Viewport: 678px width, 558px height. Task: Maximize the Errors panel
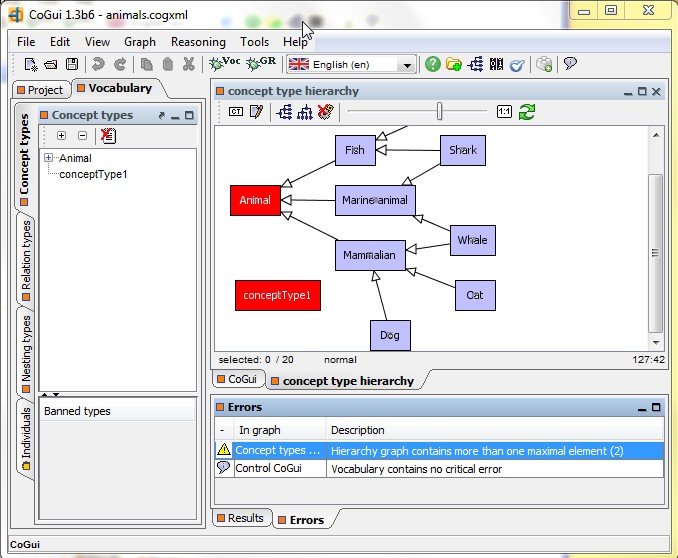pyautogui.click(x=656, y=407)
